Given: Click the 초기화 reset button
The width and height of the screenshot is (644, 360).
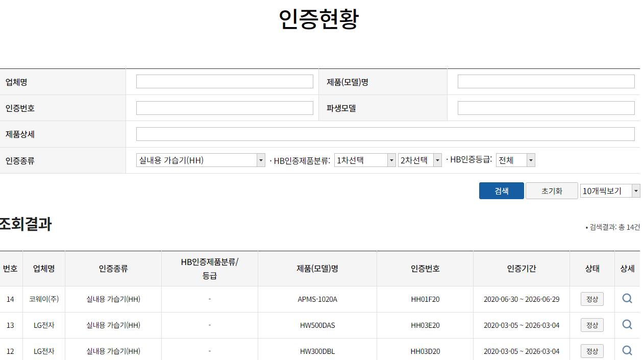Looking at the screenshot, I should (552, 190).
